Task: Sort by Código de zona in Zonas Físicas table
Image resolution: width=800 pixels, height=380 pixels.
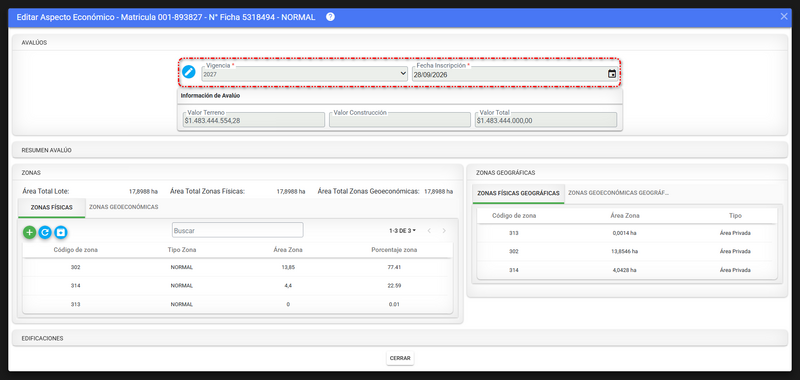Action: (76, 250)
